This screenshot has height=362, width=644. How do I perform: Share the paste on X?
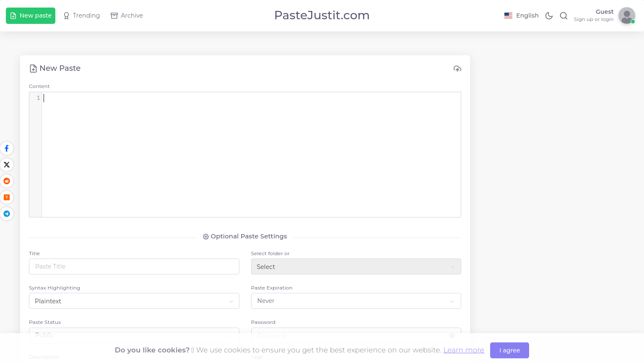7,165
